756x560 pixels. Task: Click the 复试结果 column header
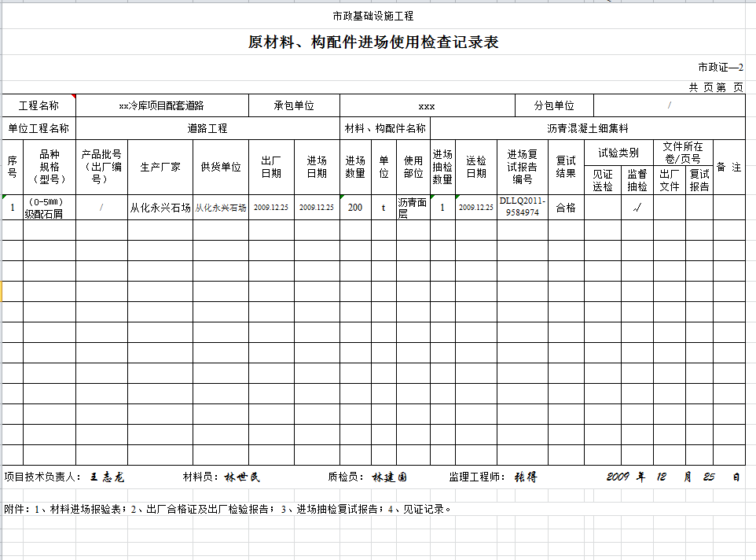tap(566, 167)
